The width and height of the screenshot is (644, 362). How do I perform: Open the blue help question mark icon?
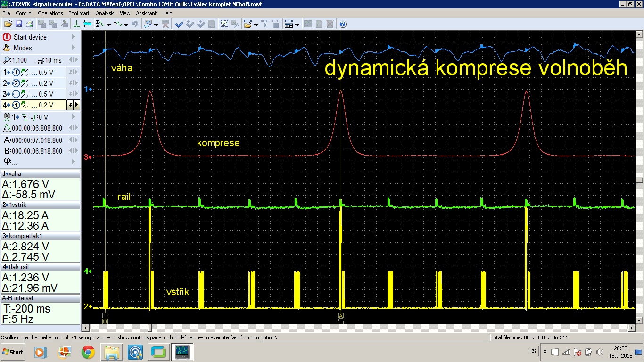[343, 24]
